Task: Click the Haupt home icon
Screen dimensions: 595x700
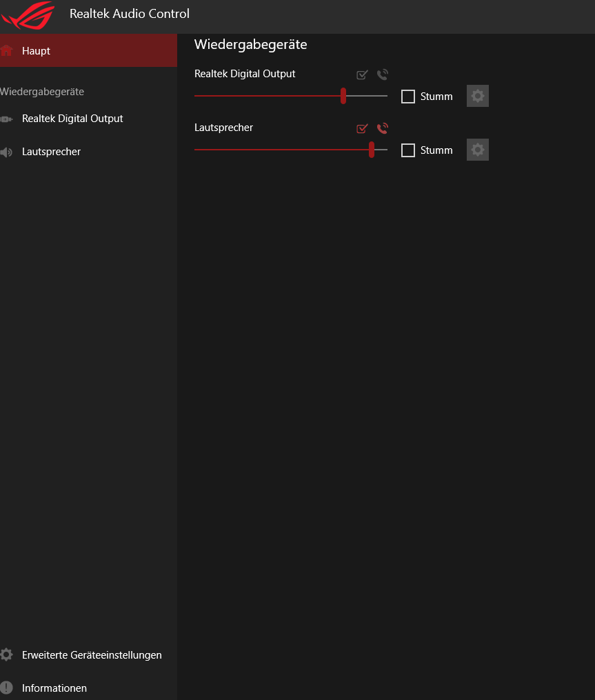Action: pyautogui.click(x=6, y=50)
